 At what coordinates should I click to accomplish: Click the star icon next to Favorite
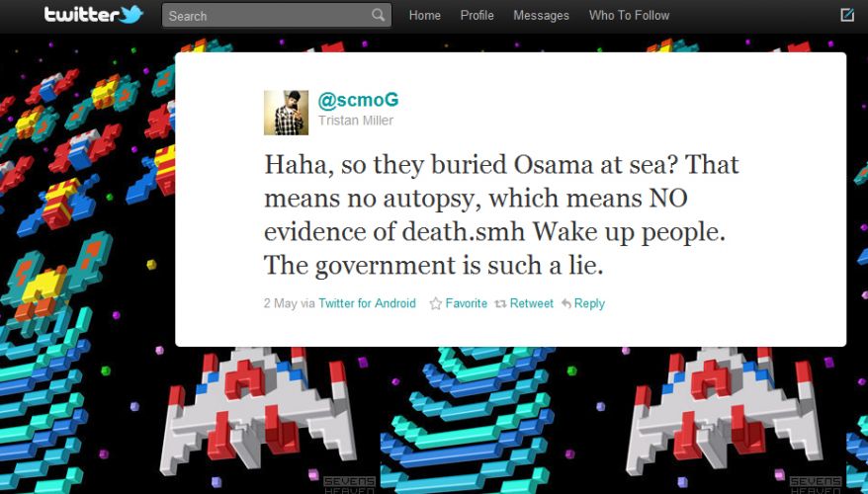pos(436,303)
